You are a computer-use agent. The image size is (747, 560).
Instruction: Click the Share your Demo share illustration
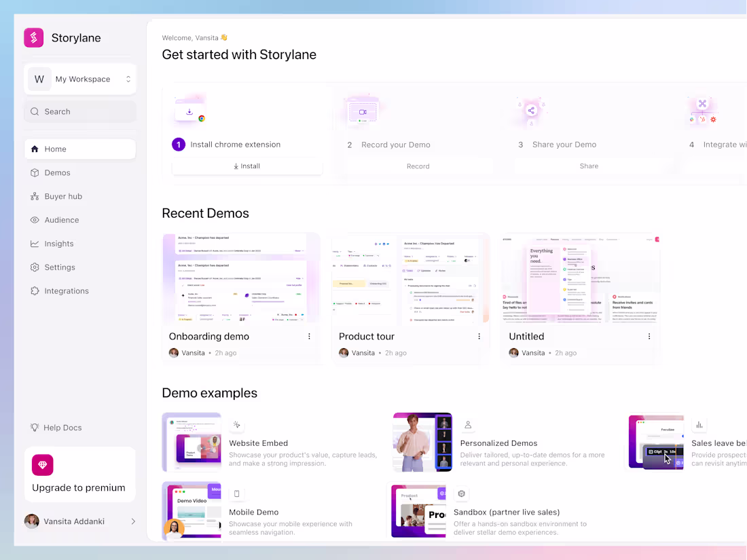click(531, 111)
